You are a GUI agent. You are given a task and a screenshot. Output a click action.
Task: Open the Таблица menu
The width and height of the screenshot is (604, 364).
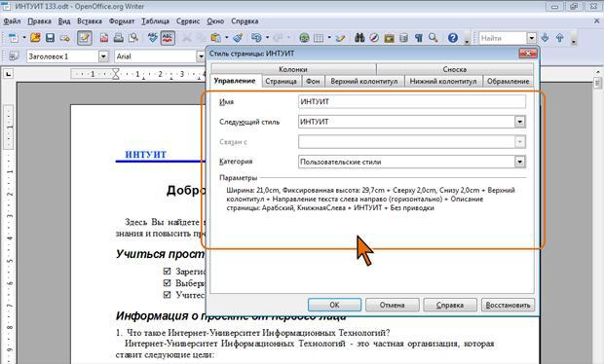(155, 21)
